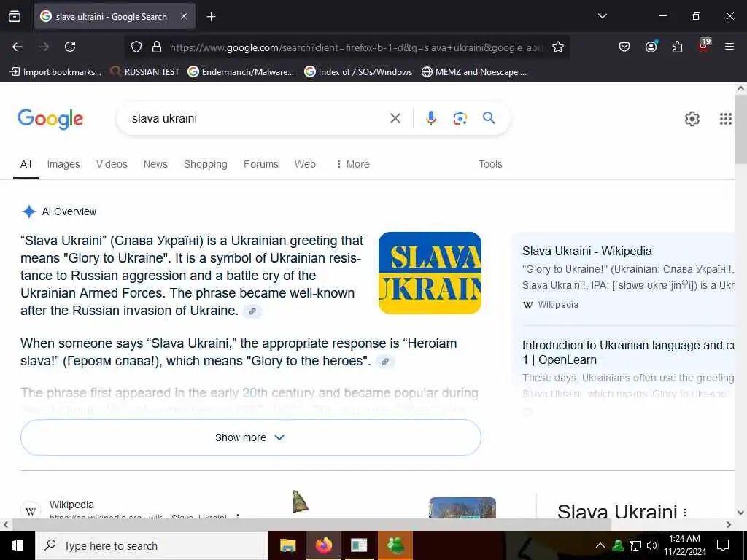This screenshot has width=747, height=560.
Task: Expand the More search filters menu
Action: click(x=353, y=164)
